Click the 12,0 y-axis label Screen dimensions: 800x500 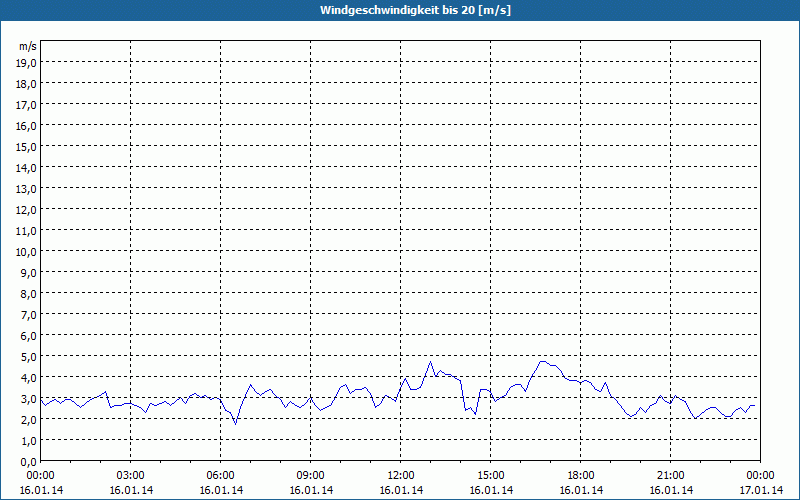pyautogui.click(x=28, y=210)
